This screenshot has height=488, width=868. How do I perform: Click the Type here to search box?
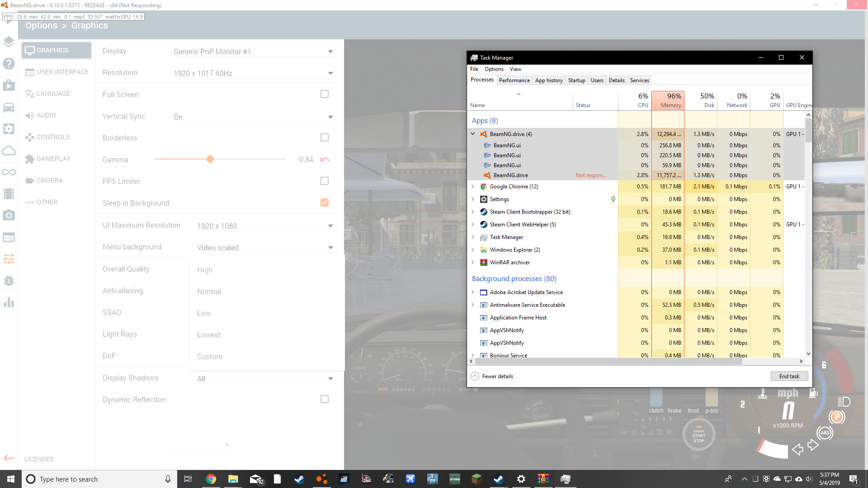[99, 479]
